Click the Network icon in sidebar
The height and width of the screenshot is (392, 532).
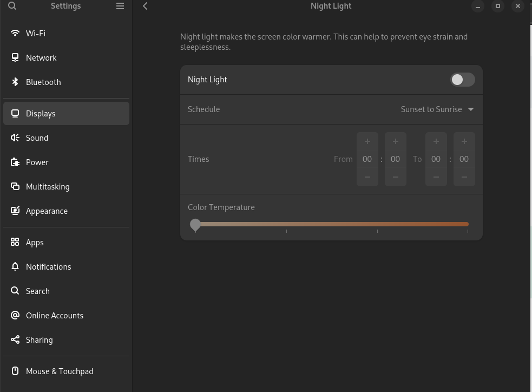[x=15, y=57]
